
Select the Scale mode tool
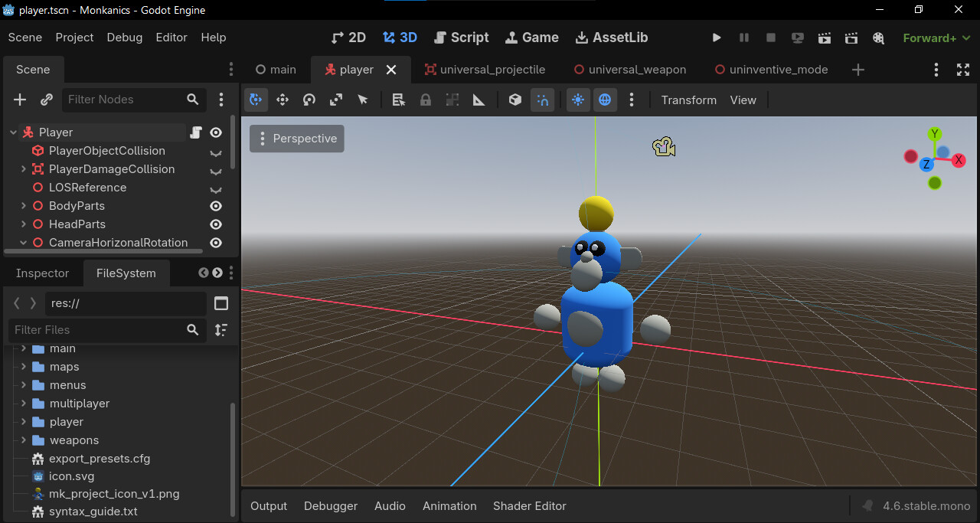(336, 100)
